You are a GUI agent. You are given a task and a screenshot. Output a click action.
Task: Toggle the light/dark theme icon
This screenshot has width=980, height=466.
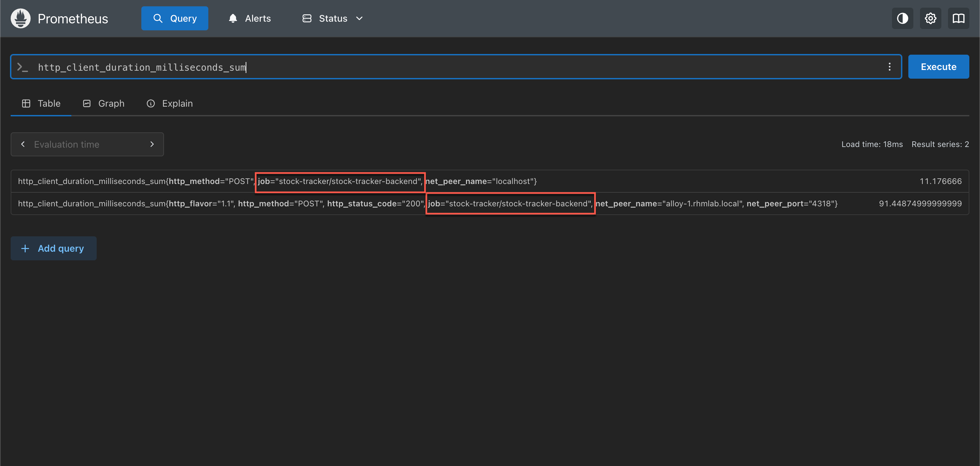902,18
